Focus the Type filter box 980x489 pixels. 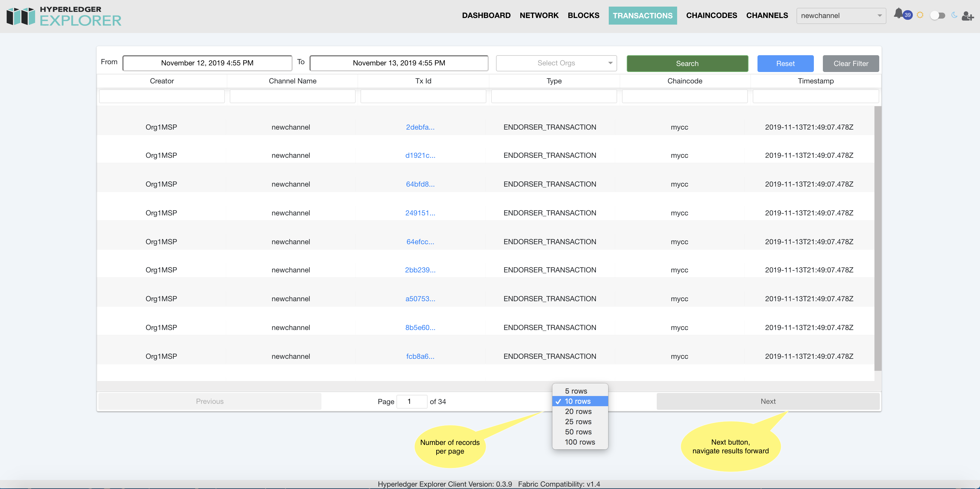[554, 96]
